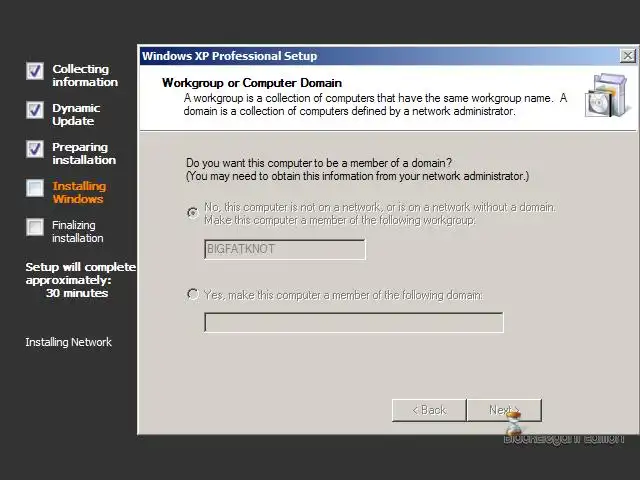Viewport: 640px width, 480px height.
Task: Click the 'Finalizing installation' step label
Action: (78, 231)
